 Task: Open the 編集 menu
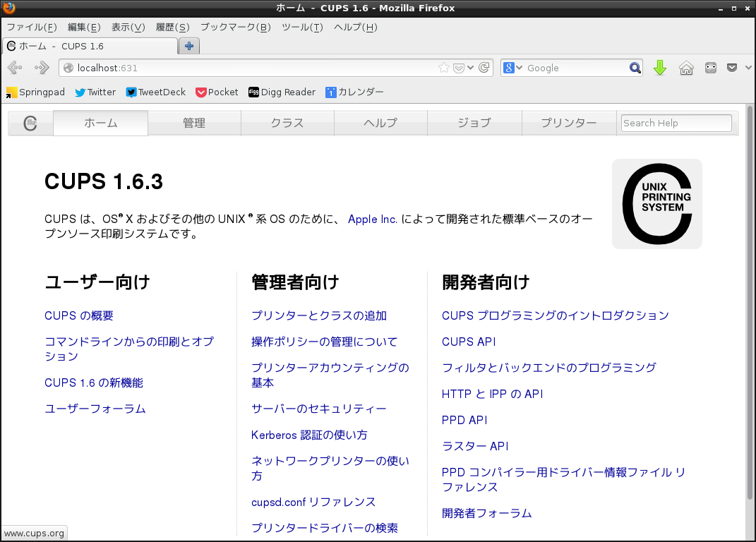[x=84, y=27]
